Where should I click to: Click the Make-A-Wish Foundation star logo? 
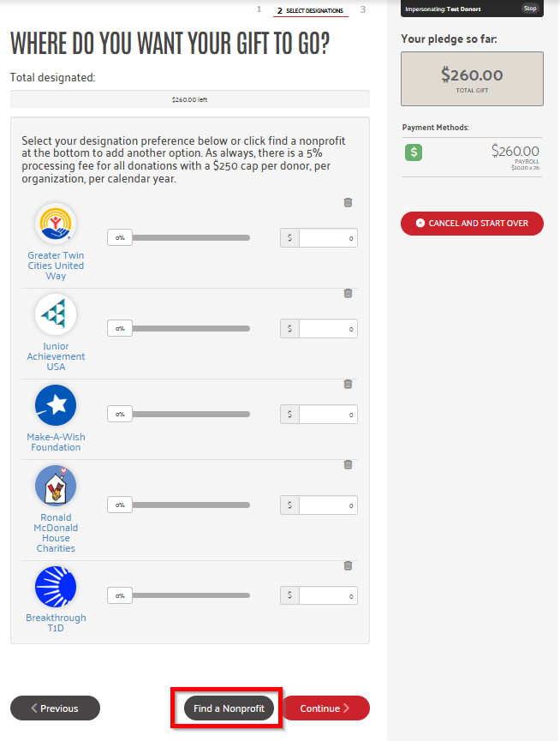coord(56,406)
